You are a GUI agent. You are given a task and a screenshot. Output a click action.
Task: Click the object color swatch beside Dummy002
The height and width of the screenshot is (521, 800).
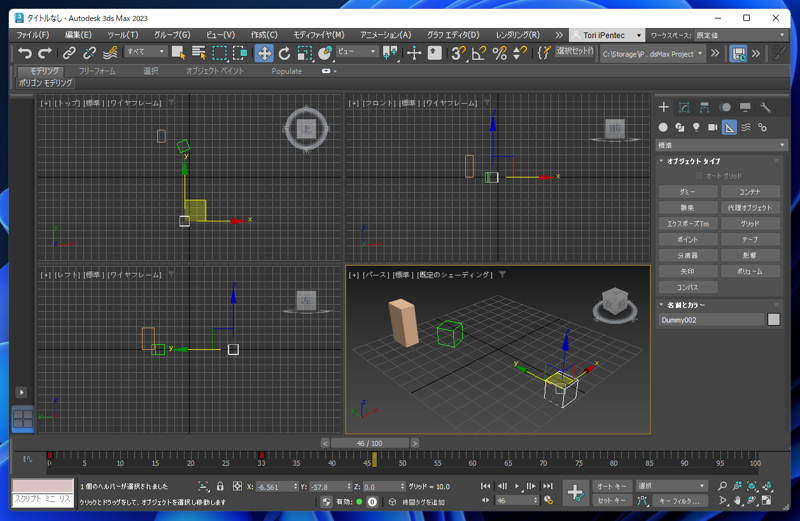(x=773, y=320)
